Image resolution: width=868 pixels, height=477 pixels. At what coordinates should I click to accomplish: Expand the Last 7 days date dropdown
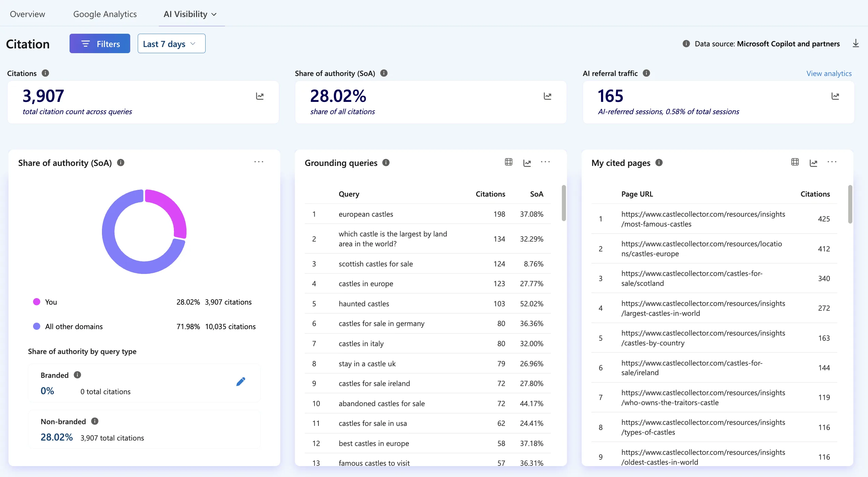(x=171, y=44)
